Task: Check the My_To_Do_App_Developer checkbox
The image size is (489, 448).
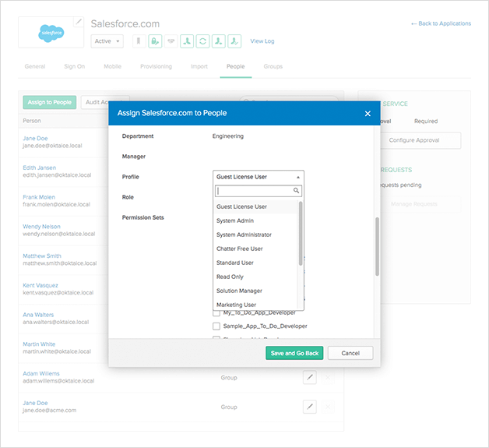Action: pos(216,312)
